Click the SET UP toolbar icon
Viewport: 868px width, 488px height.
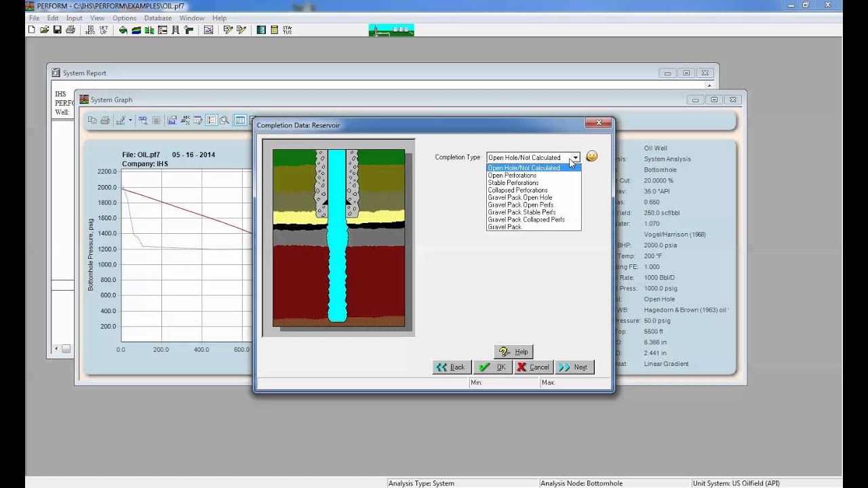[x=104, y=30]
